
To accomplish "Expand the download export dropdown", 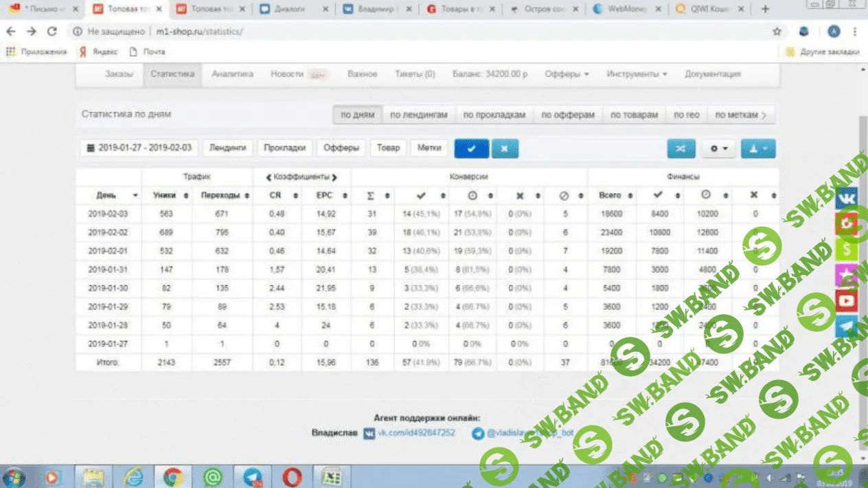I will [758, 148].
